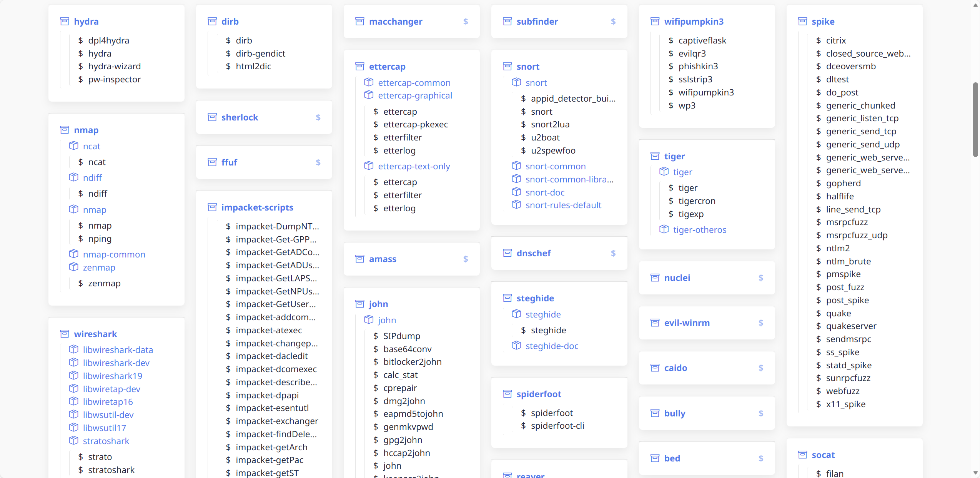Viewport: 980px width, 478px height.
Task: Click the package icon beside snort-doc
Action: (516, 192)
